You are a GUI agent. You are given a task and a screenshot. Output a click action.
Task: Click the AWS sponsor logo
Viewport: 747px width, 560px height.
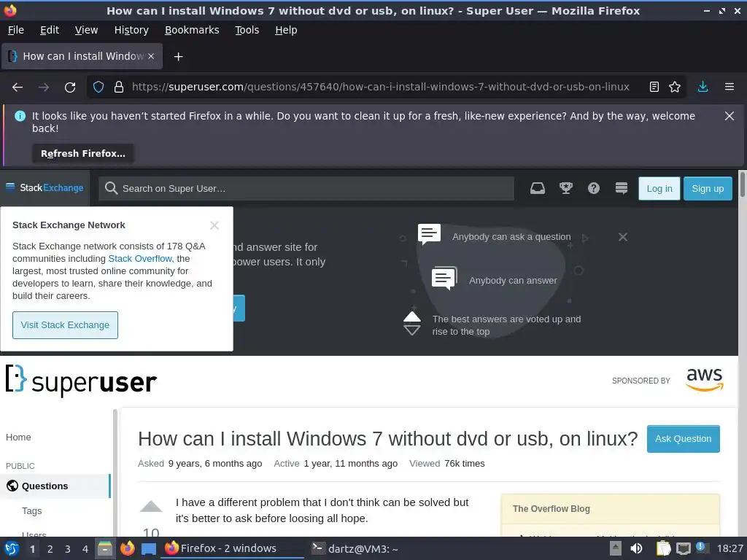705,380
